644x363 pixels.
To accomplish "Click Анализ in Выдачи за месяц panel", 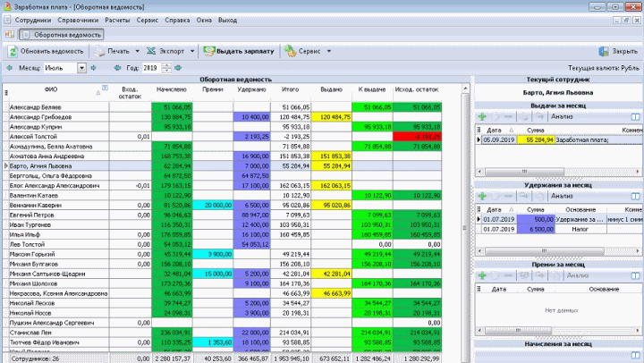I will (562, 116).
